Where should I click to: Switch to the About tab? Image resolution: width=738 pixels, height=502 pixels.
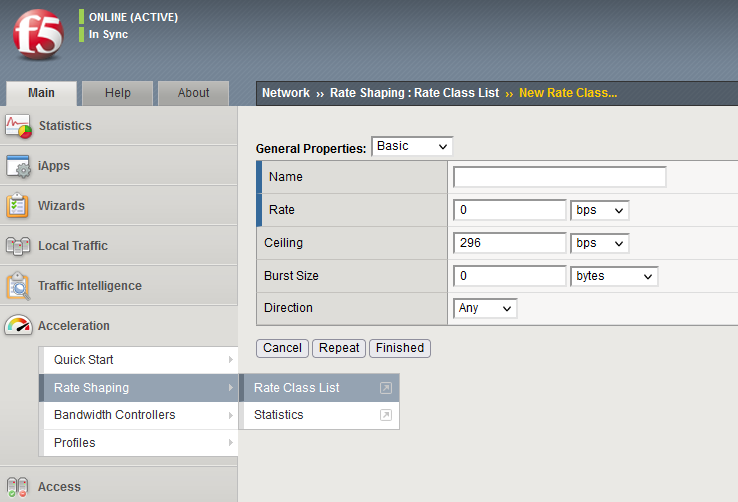193,93
